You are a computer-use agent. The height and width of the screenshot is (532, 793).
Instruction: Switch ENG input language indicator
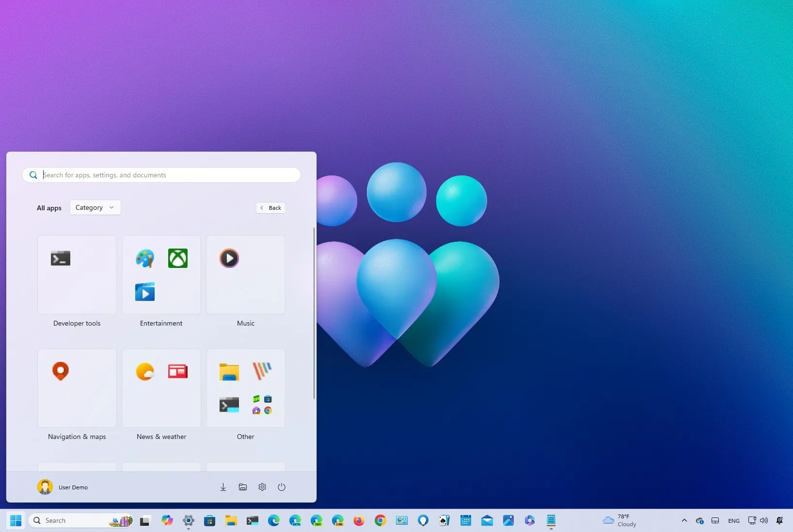point(734,521)
